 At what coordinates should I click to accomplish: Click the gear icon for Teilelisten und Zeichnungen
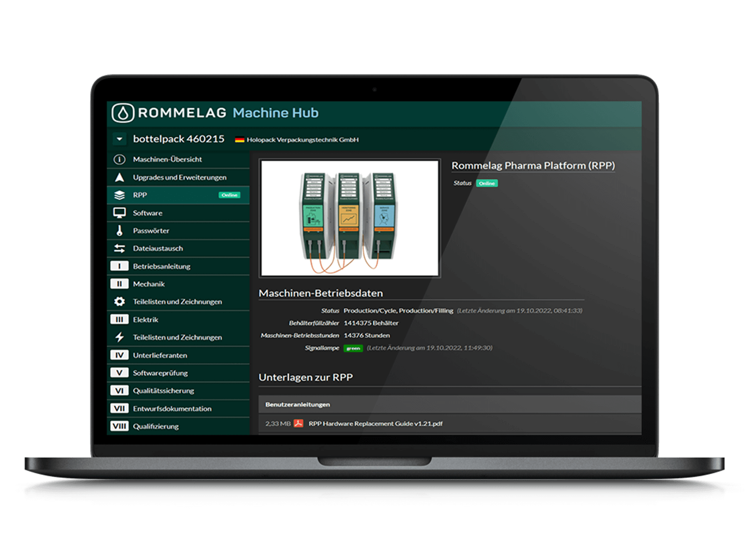click(x=120, y=302)
